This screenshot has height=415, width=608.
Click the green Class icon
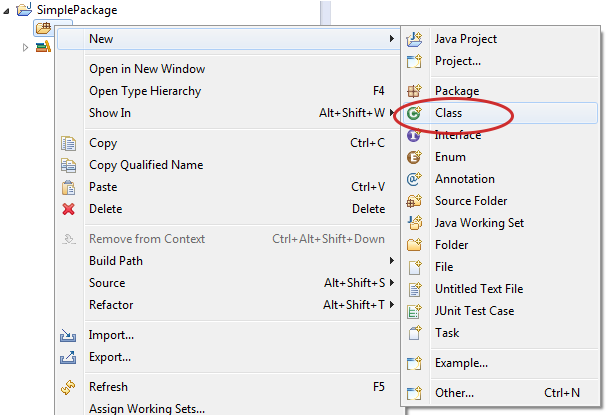pyautogui.click(x=414, y=113)
